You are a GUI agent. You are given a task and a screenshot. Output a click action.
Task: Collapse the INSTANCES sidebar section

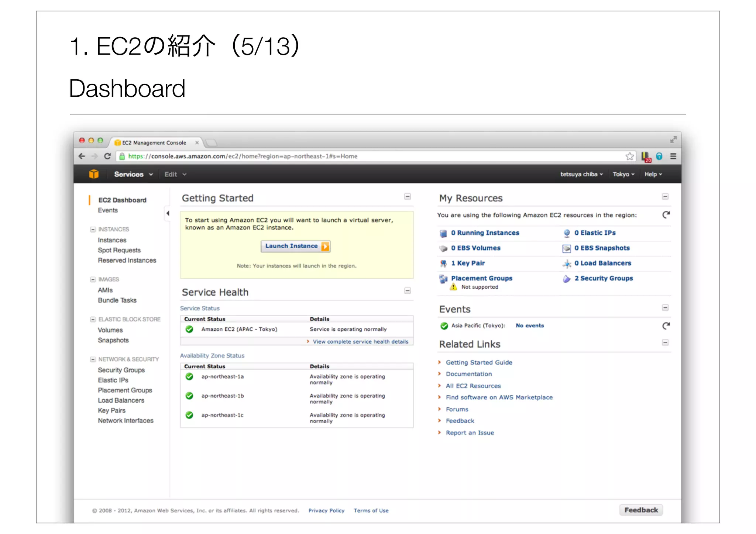click(93, 230)
